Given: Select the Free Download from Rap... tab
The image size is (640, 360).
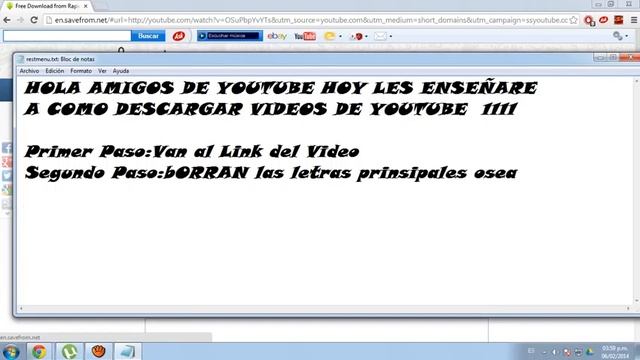Looking at the screenshot, I should tap(47, 6).
